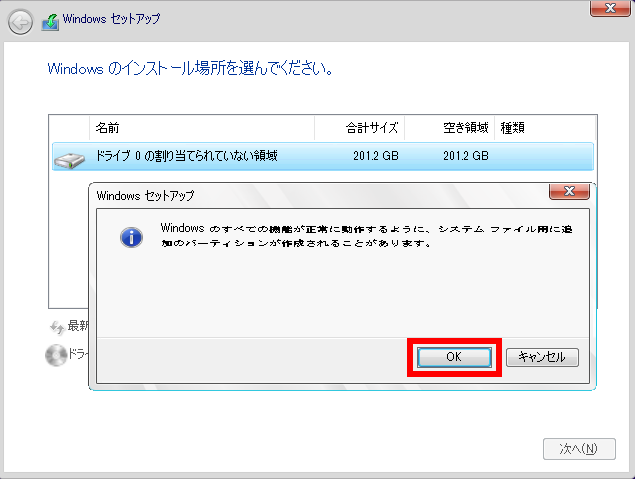Click the disc icon for load driver
Image resolution: width=635 pixels, height=479 pixels.
[56, 354]
